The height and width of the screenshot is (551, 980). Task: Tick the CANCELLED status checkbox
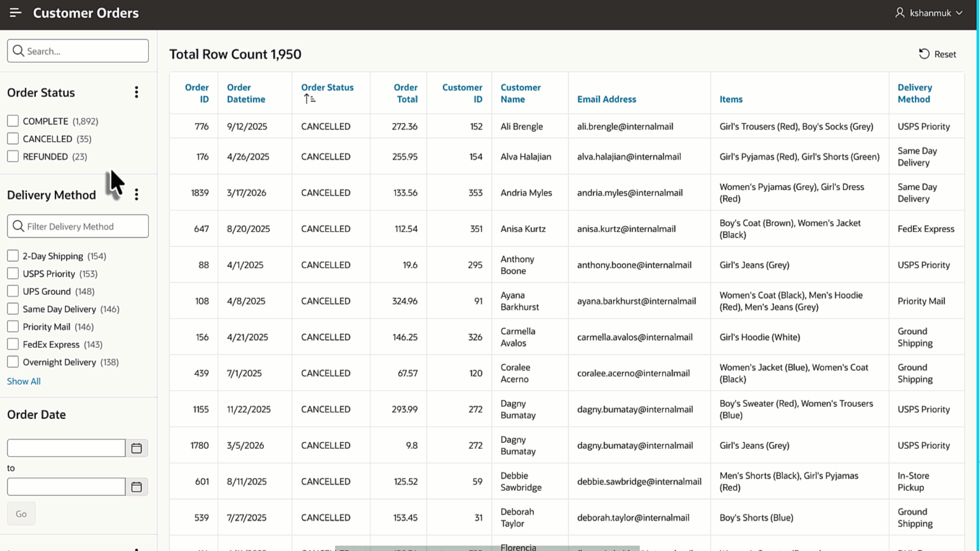[x=13, y=139]
